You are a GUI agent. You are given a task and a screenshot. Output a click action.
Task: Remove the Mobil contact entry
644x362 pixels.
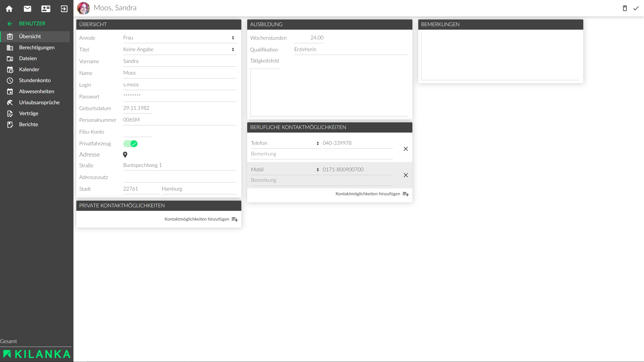(406, 175)
